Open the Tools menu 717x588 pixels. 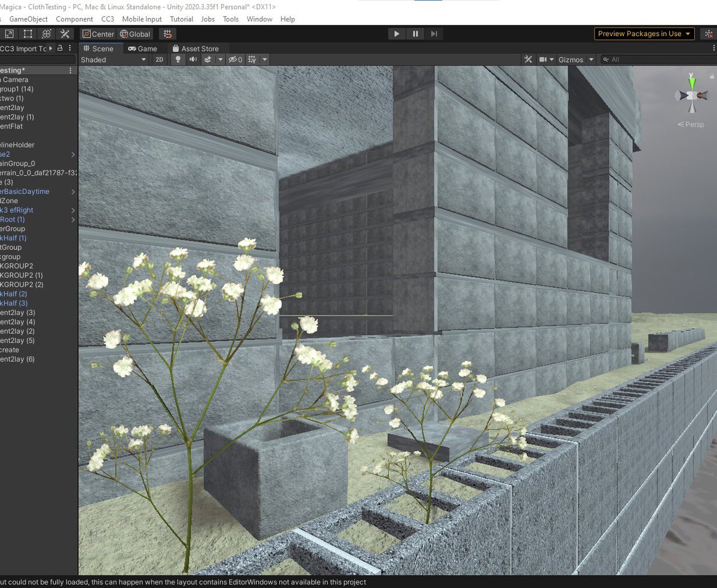click(x=231, y=19)
